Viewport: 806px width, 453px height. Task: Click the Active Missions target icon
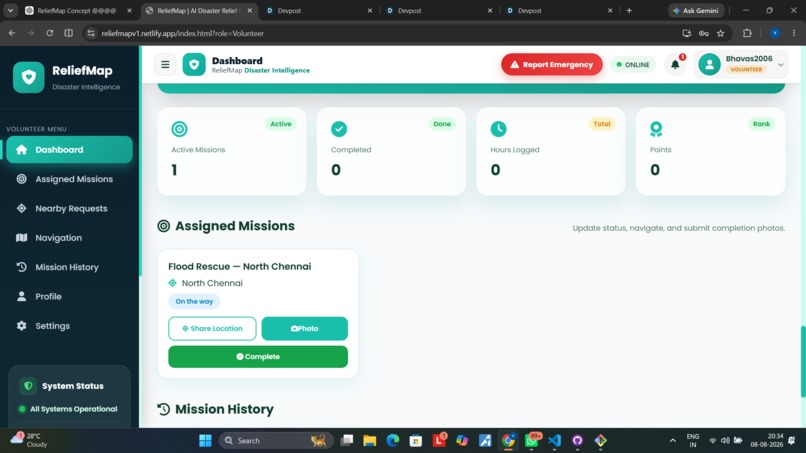[179, 129]
